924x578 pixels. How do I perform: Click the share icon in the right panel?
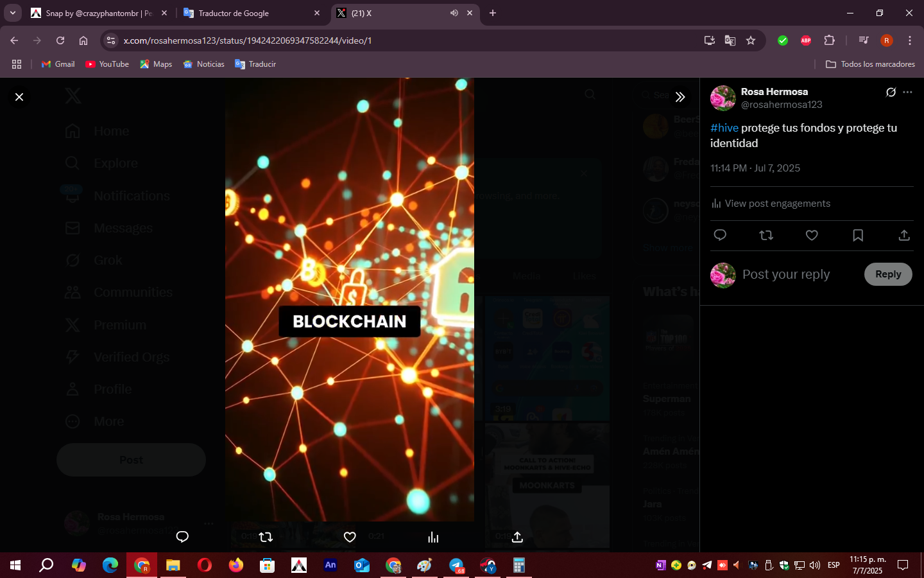coord(904,235)
